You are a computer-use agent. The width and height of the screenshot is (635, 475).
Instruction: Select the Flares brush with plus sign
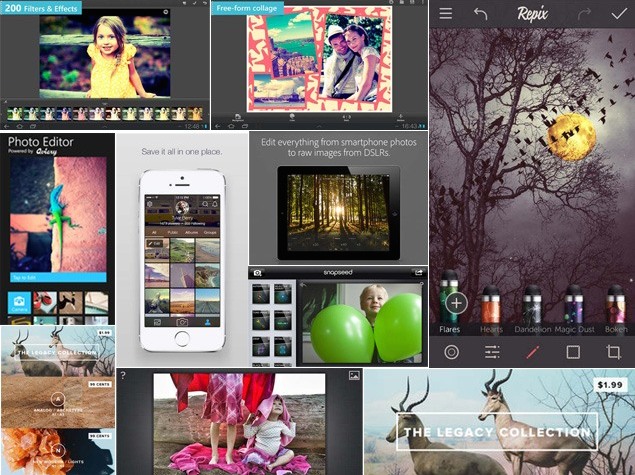[456, 302]
